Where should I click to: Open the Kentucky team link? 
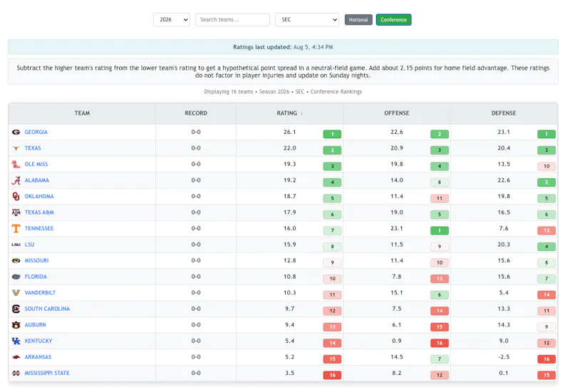[x=38, y=341]
